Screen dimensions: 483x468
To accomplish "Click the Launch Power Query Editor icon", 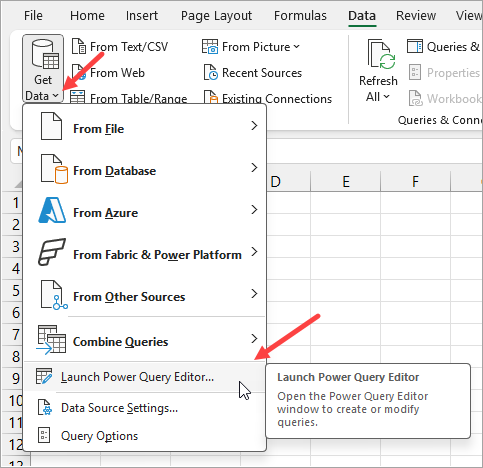I will (x=44, y=376).
